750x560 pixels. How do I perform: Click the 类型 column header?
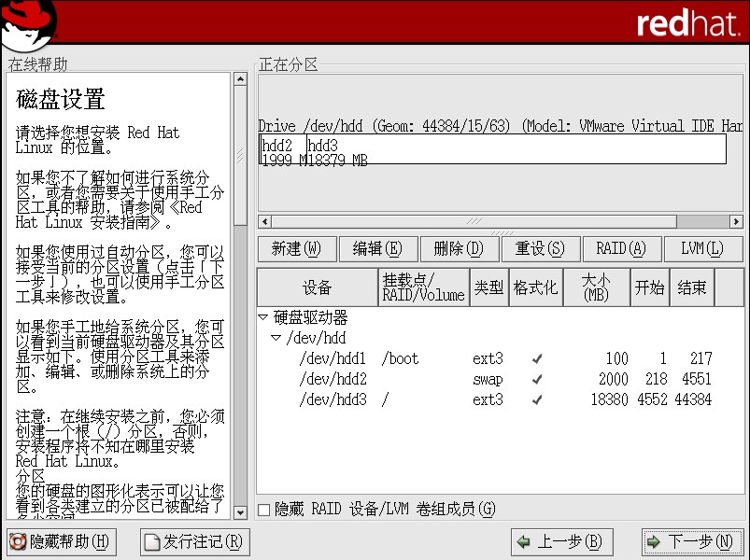tap(489, 287)
